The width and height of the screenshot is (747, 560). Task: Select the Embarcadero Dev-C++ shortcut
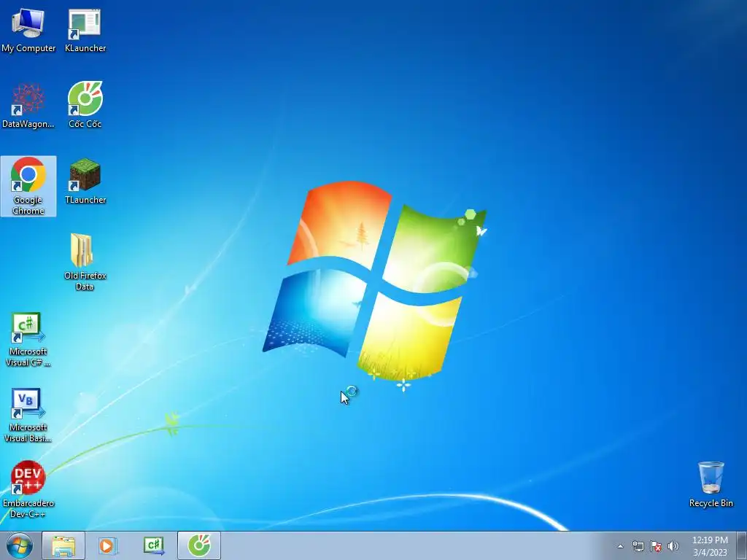tap(28, 489)
